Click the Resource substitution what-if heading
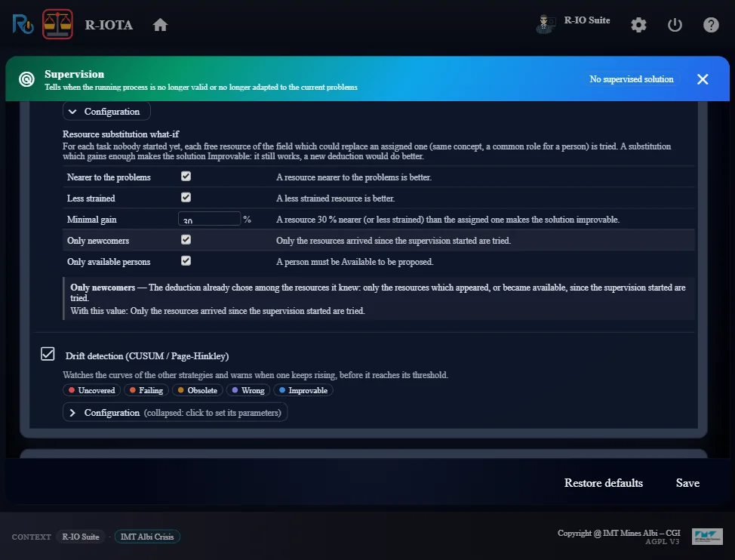 coord(121,134)
